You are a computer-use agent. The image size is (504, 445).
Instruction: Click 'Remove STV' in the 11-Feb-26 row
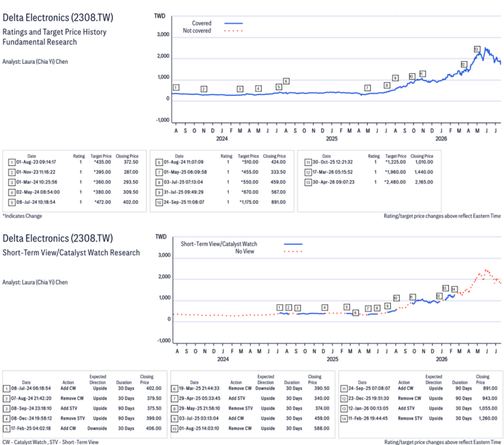(410, 419)
